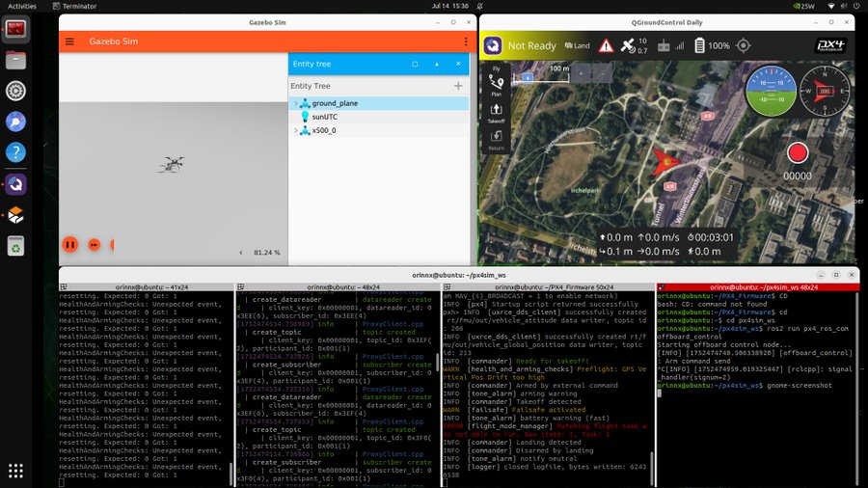Click the 81.24 % real time factor

[267, 253]
